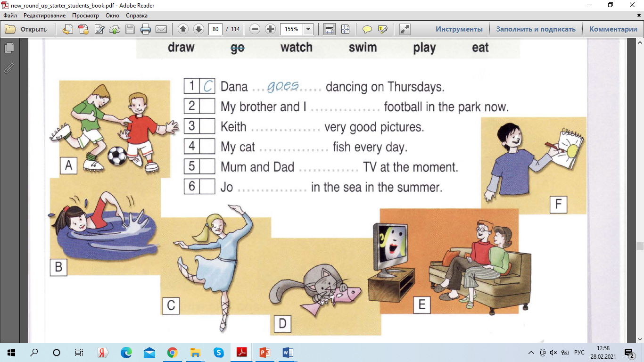Zoom out with the minus button
644x362 pixels.
255,29
